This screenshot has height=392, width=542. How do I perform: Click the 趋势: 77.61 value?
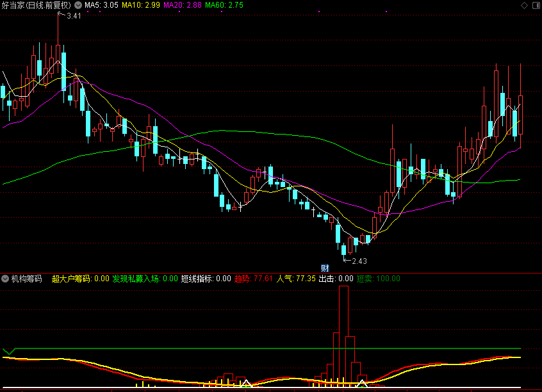coord(254,279)
